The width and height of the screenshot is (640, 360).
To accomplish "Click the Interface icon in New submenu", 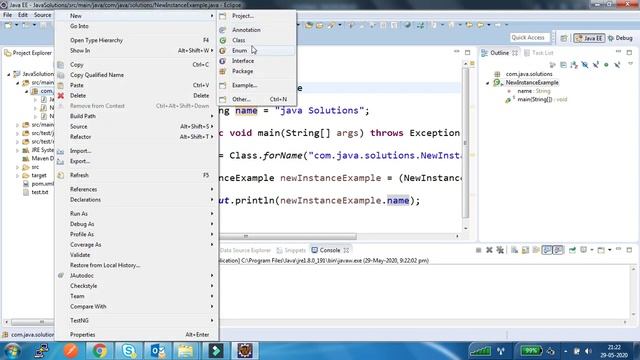I will [223, 61].
